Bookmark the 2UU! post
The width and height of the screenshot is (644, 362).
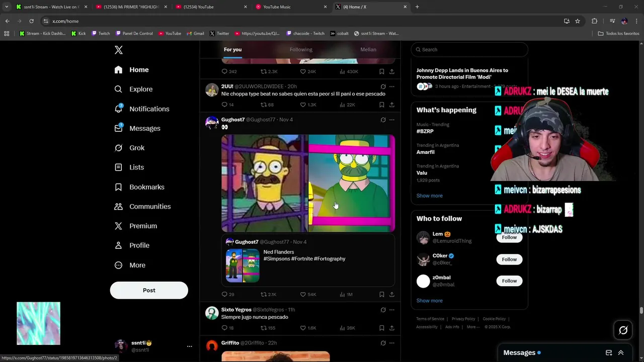[382, 105]
